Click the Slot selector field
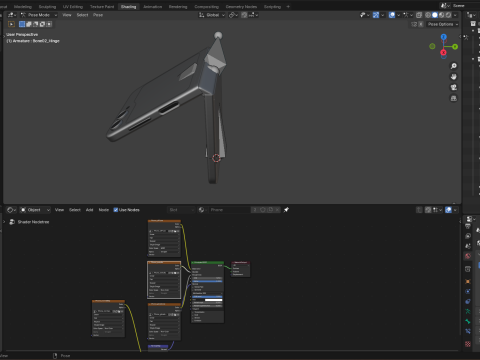The image size is (480, 360). point(181,210)
